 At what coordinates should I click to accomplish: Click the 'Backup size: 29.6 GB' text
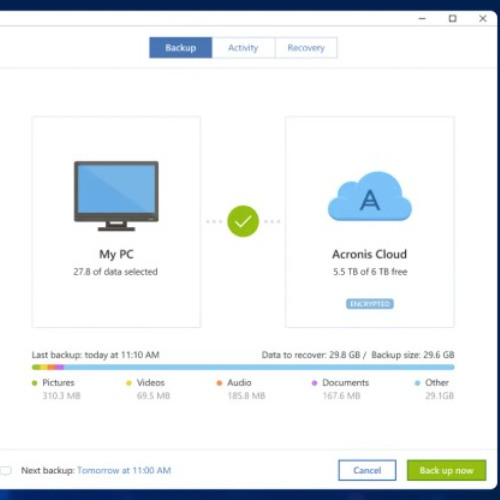click(413, 355)
